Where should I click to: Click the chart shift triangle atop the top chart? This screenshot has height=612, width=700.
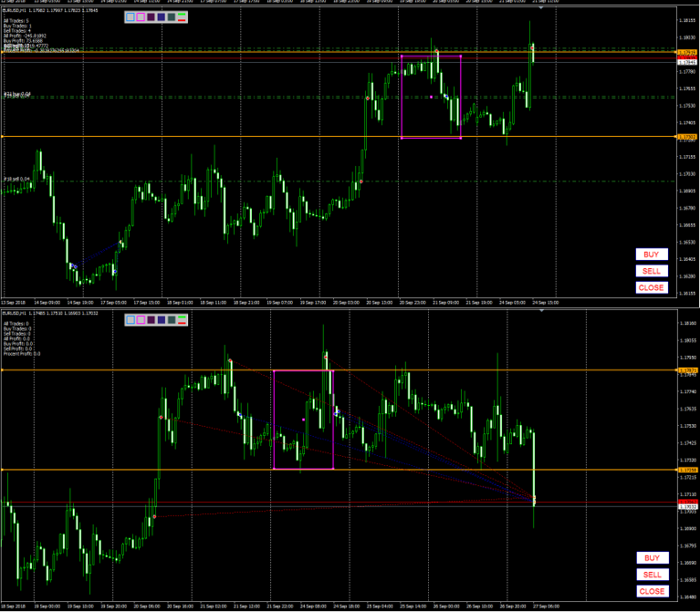tap(541, 7)
